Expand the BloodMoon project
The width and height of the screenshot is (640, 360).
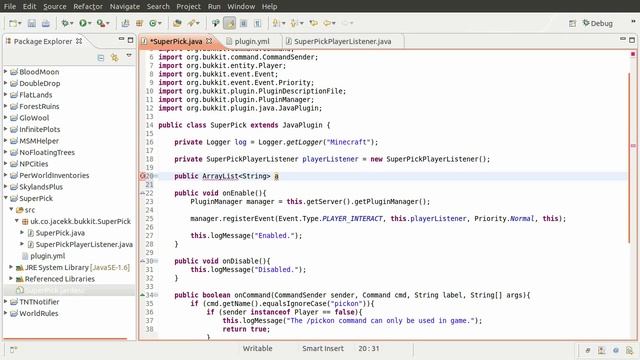(6, 71)
